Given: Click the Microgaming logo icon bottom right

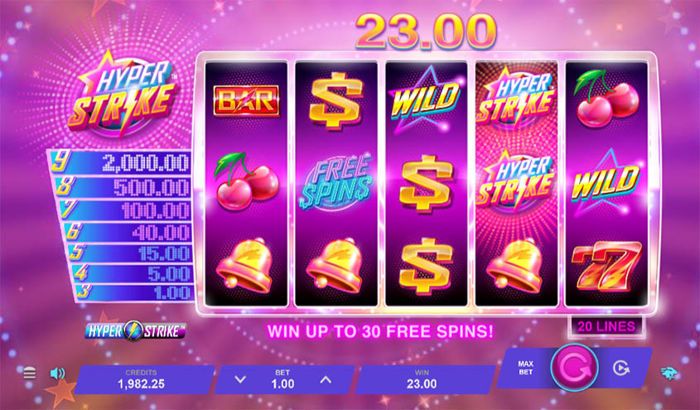Looking at the screenshot, I should pos(670,374).
